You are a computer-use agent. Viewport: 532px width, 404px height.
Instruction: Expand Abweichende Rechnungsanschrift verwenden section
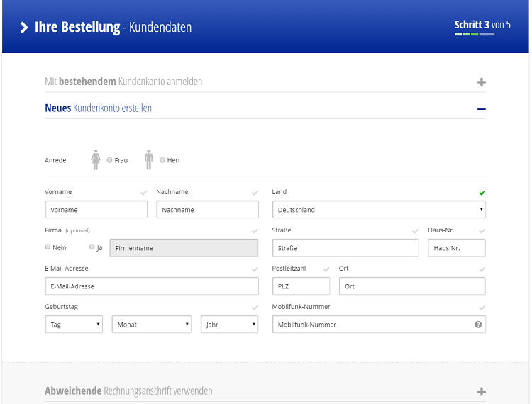pos(128,391)
